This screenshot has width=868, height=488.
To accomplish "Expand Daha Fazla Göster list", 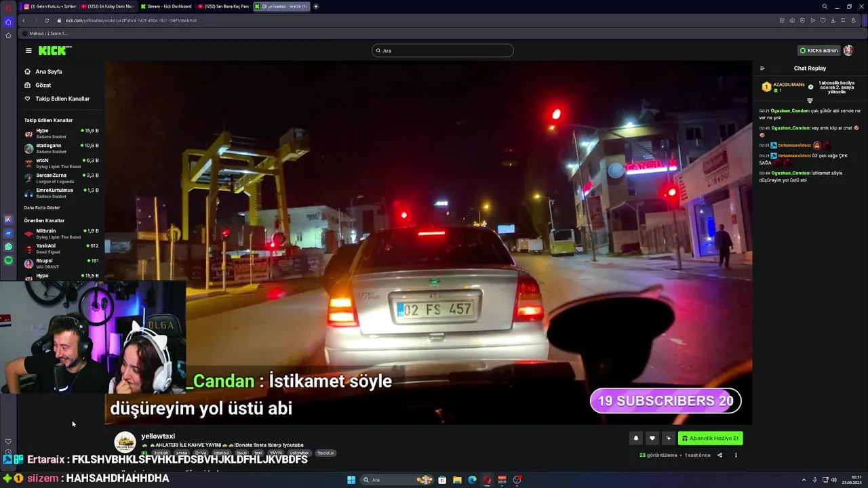I will pos(42,207).
